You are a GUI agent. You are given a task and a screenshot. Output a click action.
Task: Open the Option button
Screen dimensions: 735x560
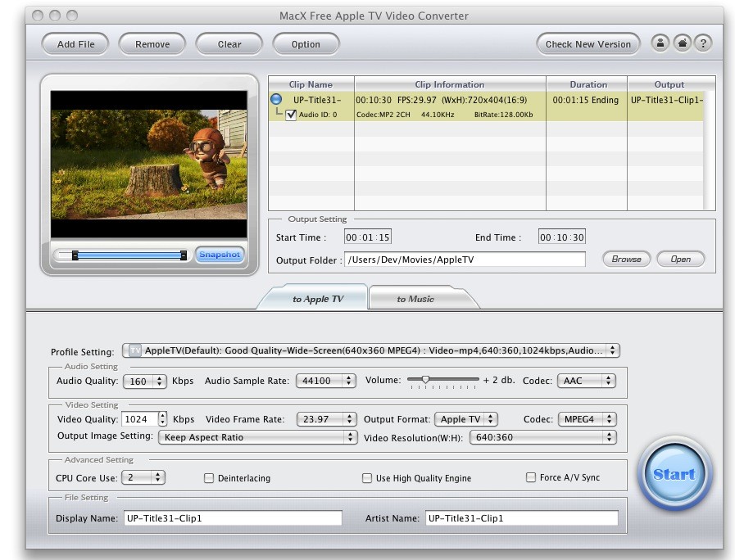click(x=306, y=44)
